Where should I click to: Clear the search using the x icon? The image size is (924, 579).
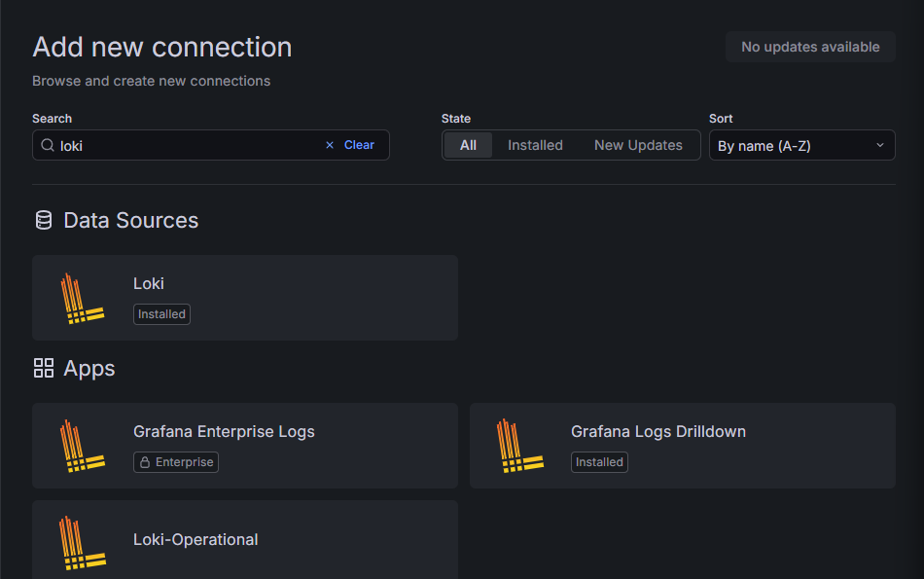330,144
